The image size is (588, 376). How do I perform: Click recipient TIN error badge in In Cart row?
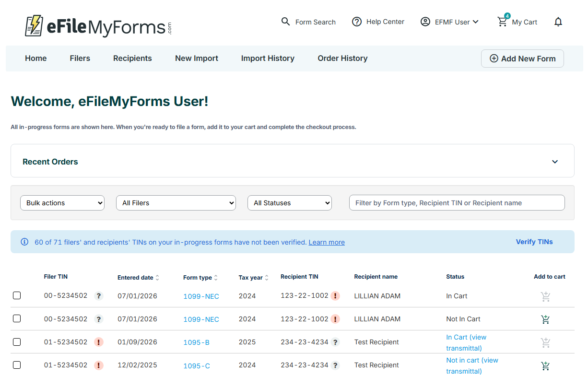coord(335,296)
